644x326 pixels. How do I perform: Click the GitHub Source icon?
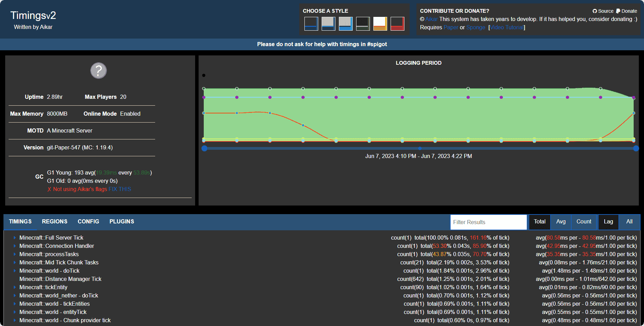(x=595, y=11)
